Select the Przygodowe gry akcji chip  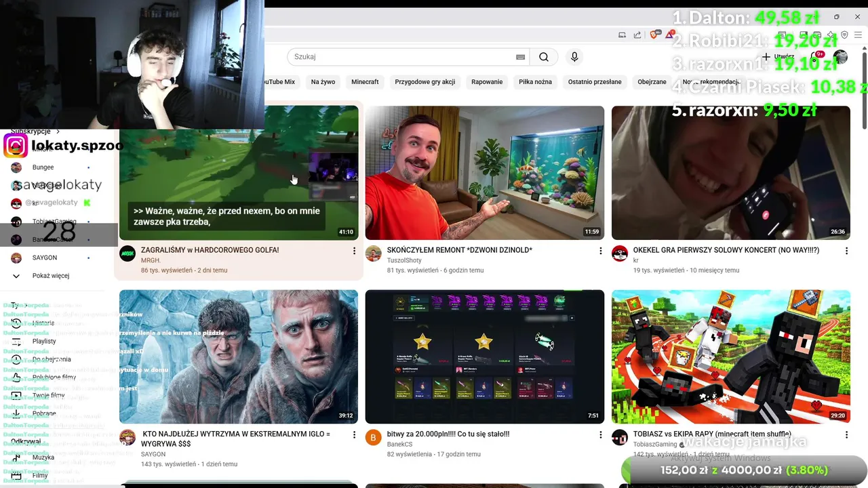click(425, 82)
